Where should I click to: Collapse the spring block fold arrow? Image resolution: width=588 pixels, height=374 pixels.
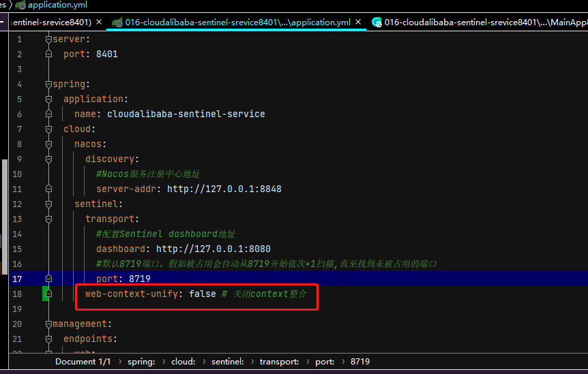coord(48,84)
